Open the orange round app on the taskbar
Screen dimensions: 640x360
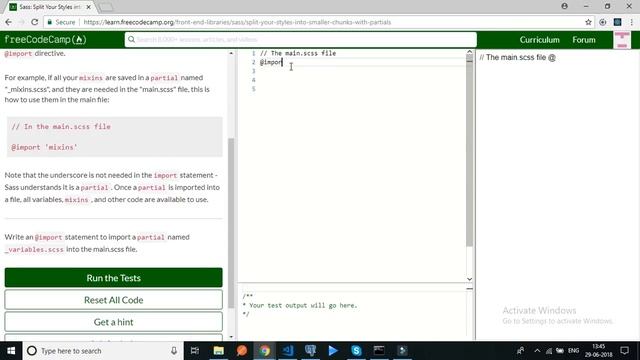pos(242,351)
